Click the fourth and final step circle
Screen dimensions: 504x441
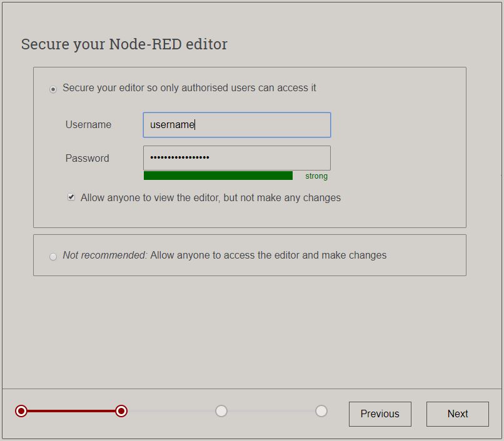click(321, 411)
